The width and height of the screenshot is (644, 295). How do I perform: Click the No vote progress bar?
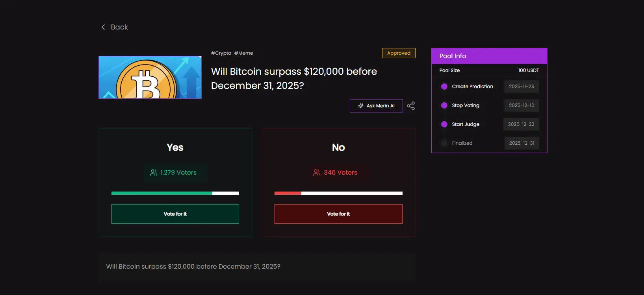(338, 193)
